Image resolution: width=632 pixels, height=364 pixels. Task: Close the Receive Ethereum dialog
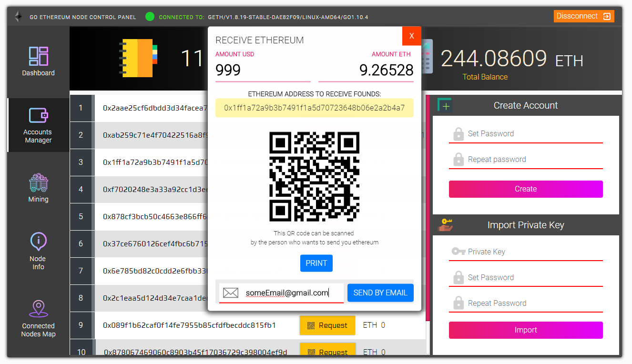coord(412,36)
